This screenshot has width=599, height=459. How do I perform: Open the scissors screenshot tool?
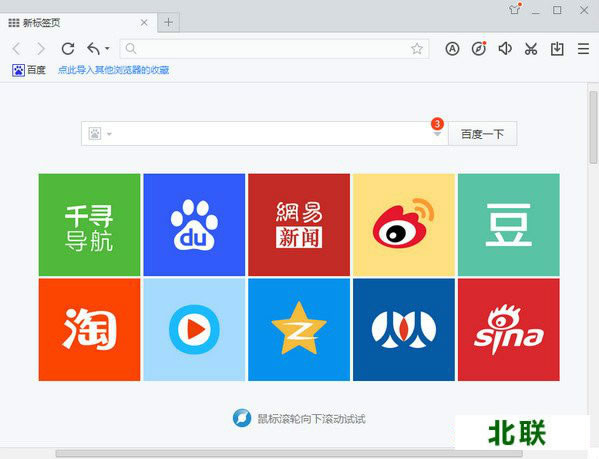[x=531, y=48]
